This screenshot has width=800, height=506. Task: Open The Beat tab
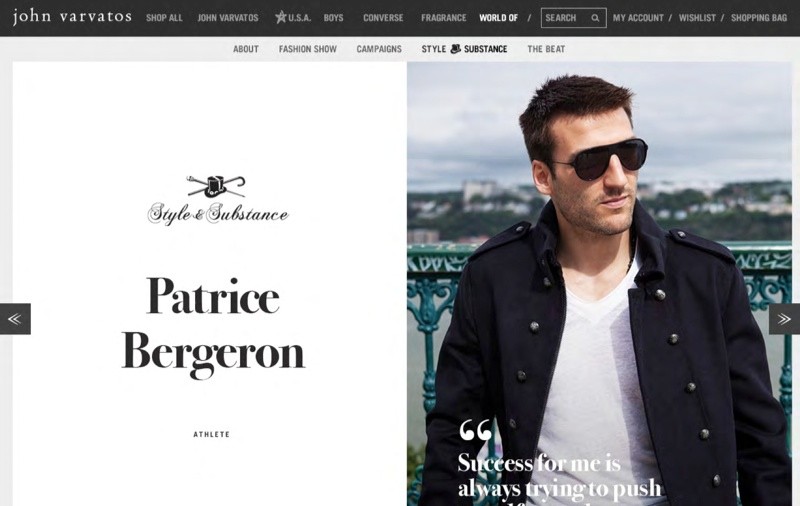point(546,49)
